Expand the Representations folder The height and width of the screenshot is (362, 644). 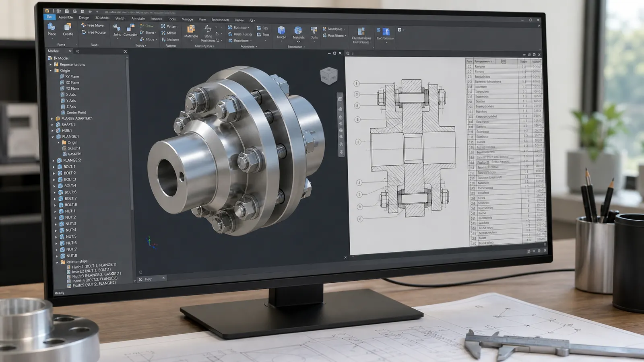(51, 64)
